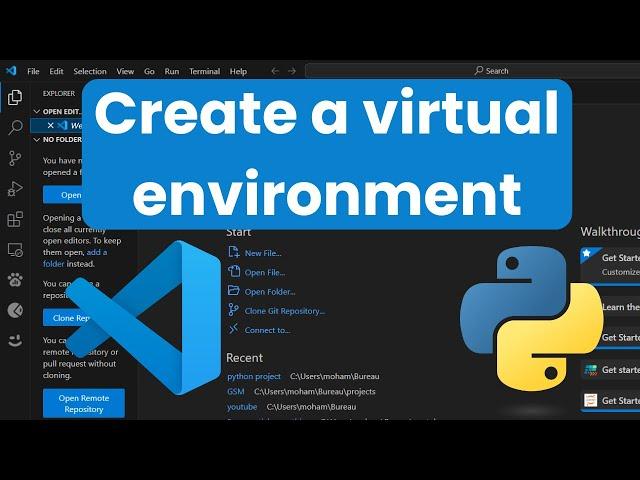640x480 pixels.
Task: Open recent 'youtube' folder
Action: (x=242, y=407)
